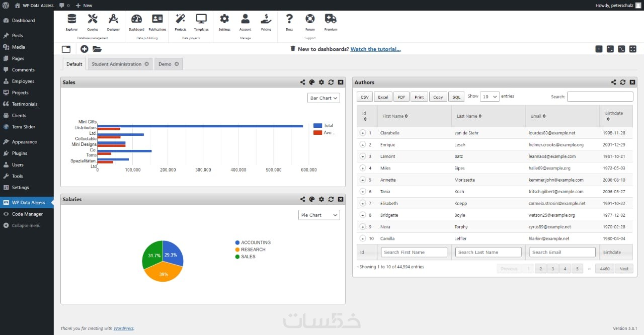This screenshot has width=644, height=335.
Task: Export Authors table as CSV
Action: tap(365, 97)
